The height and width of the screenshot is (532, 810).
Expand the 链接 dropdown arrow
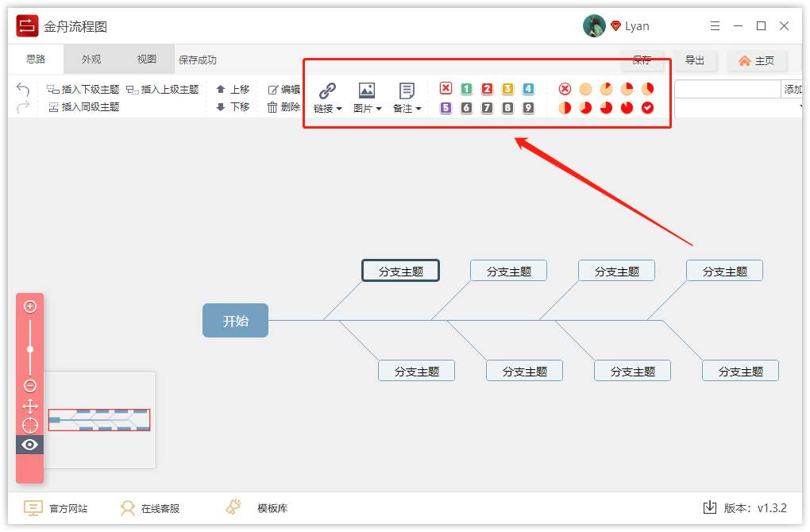(x=338, y=109)
